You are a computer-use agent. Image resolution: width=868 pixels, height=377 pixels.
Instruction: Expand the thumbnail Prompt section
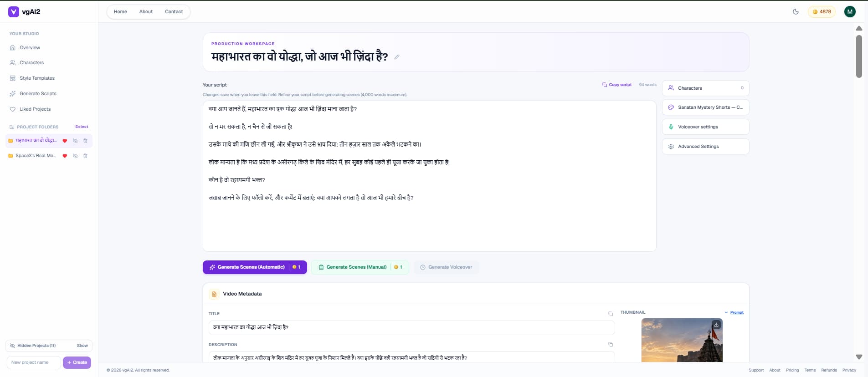[734, 312]
